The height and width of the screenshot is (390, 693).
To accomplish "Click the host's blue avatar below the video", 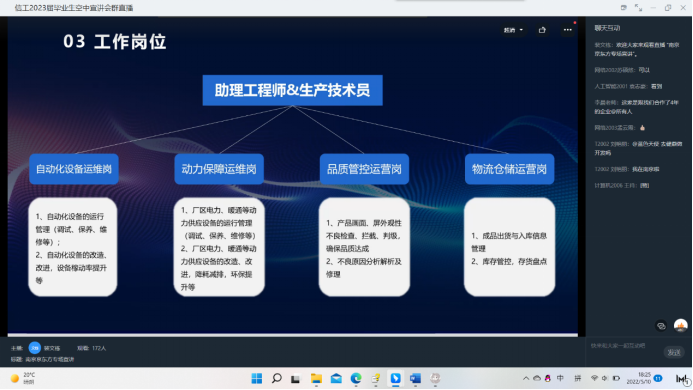I will 34,348.
